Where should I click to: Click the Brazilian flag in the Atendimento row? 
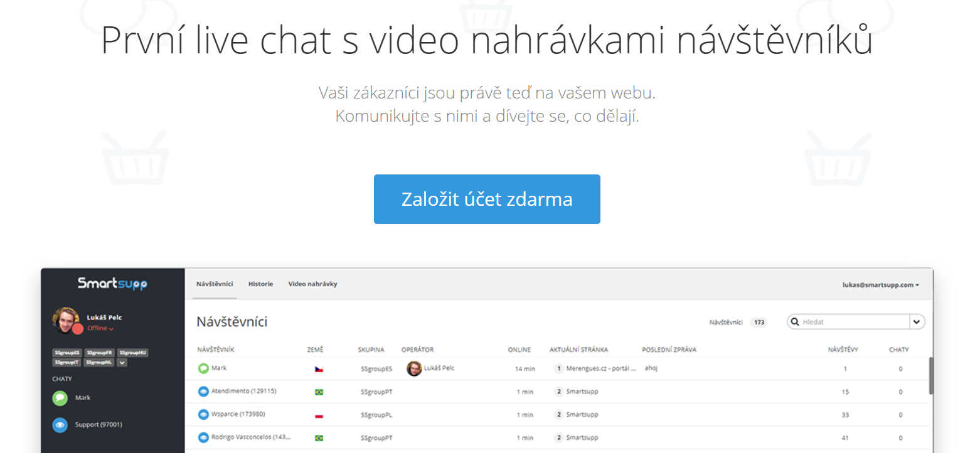[x=319, y=392]
